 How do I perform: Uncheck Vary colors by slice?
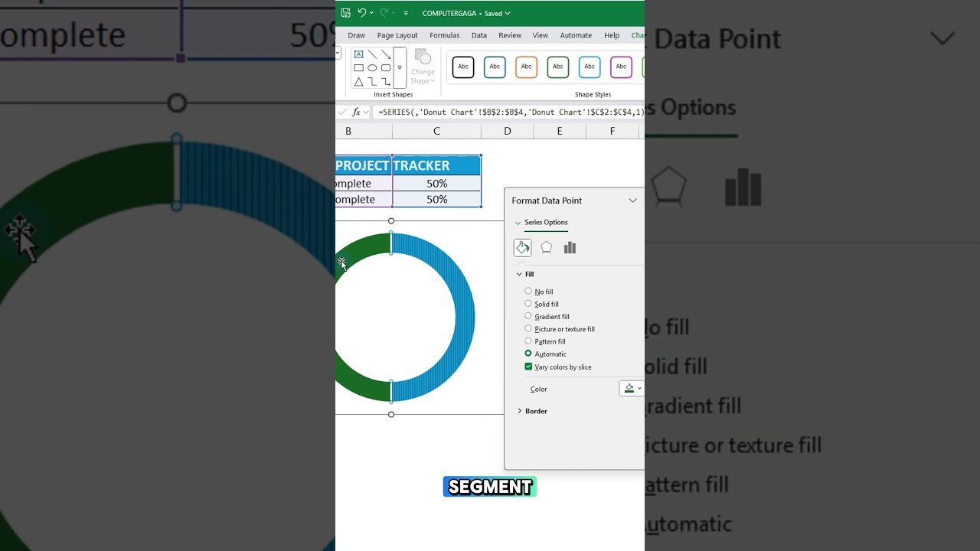(528, 367)
